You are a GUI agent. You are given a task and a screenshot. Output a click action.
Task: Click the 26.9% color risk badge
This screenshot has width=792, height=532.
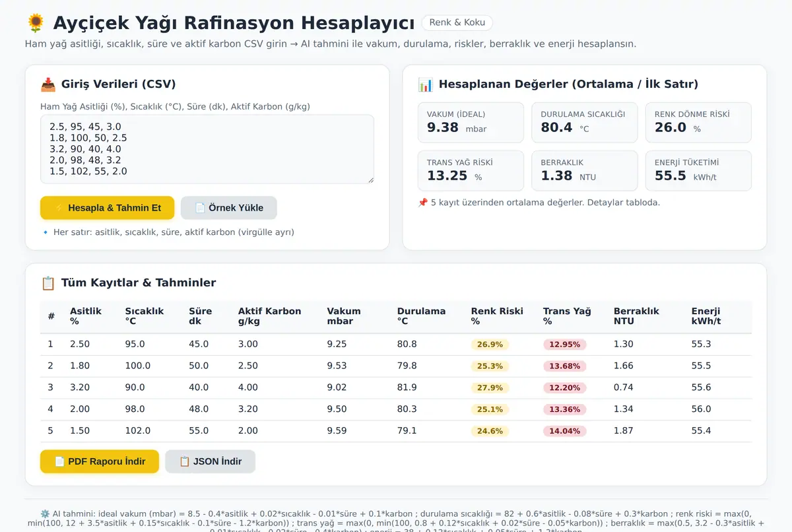click(490, 345)
